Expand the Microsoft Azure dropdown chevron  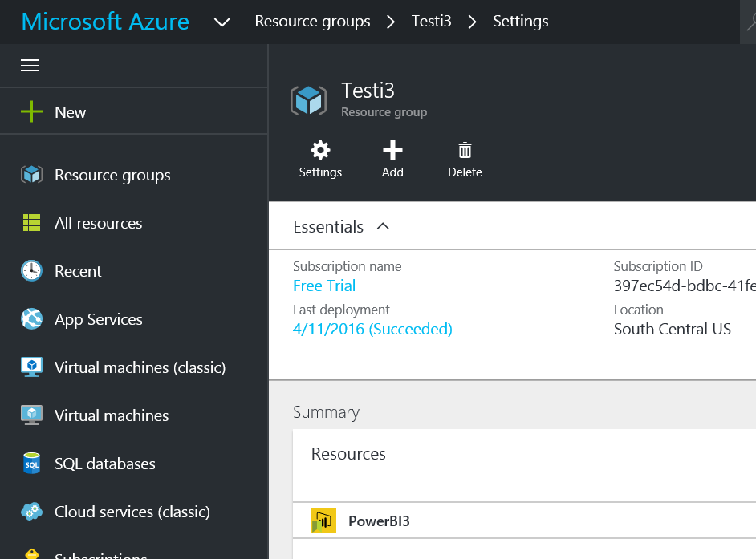point(222,22)
